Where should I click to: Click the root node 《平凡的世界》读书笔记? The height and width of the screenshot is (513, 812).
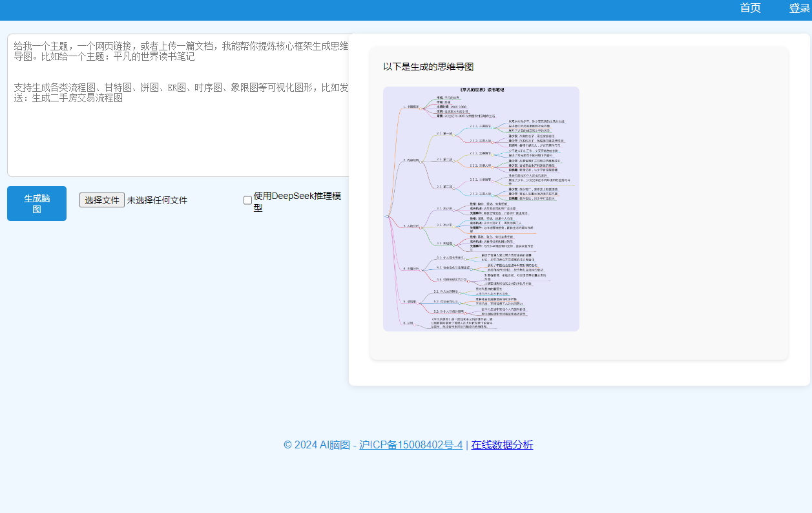pyautogui.click(x=483, y=89)
